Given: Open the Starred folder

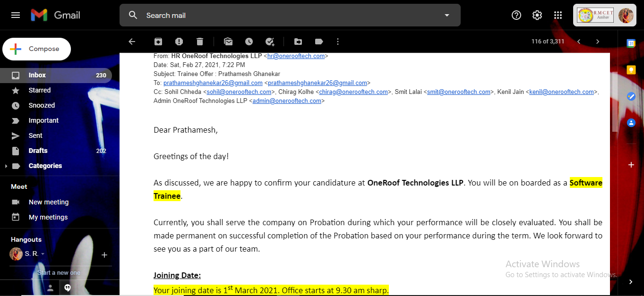Looking at the screenshot, I should (x=40, y=90).
